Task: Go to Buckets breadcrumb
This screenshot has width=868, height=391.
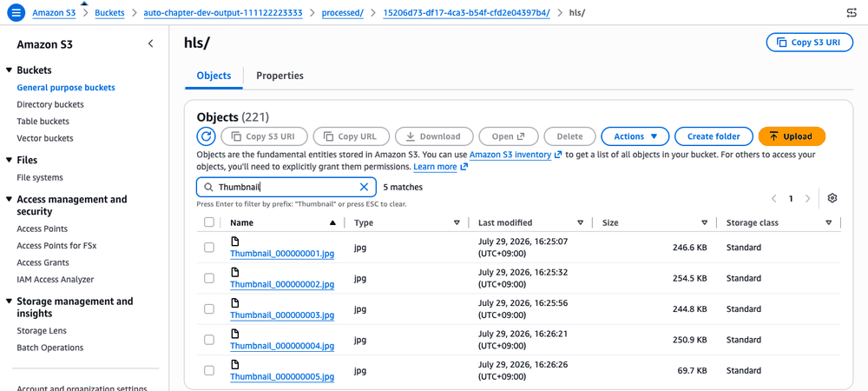Action: click(109, 13)
